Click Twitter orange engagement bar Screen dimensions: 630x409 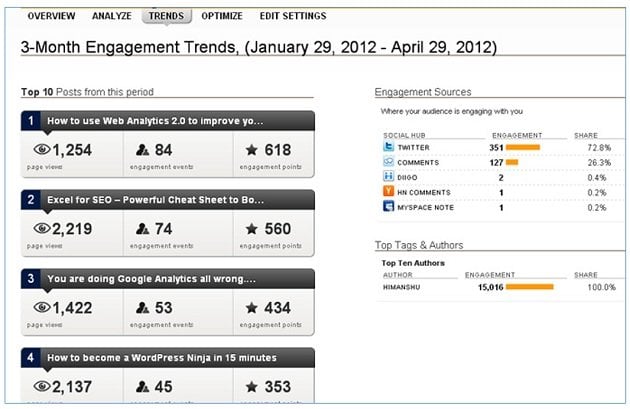tap(523, 147)
